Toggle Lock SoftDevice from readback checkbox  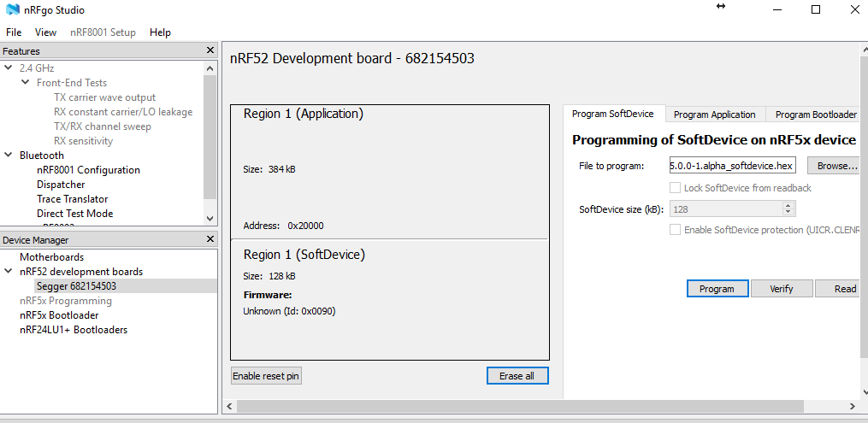point(675,188)
